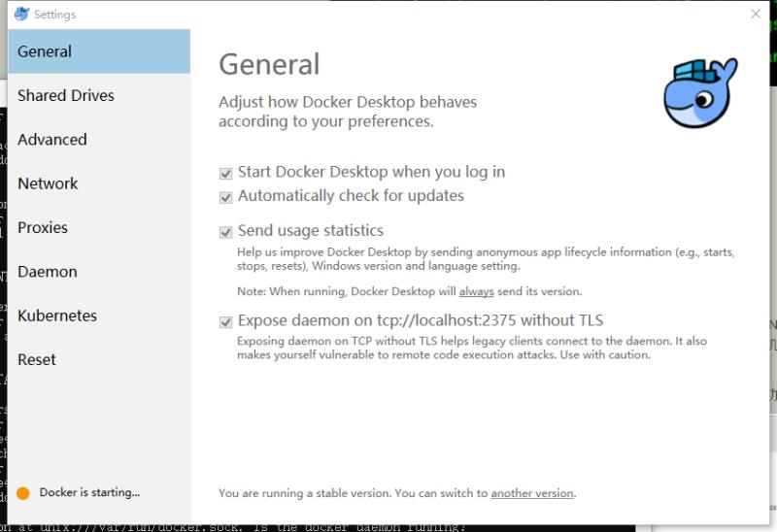Click the Docker is starting status text

[x=89, y=492]
